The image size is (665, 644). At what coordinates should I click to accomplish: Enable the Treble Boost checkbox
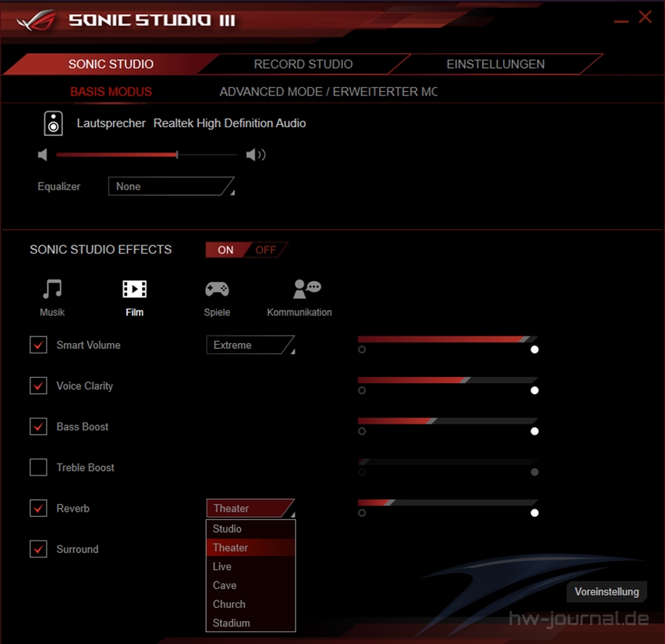point(38,467)
